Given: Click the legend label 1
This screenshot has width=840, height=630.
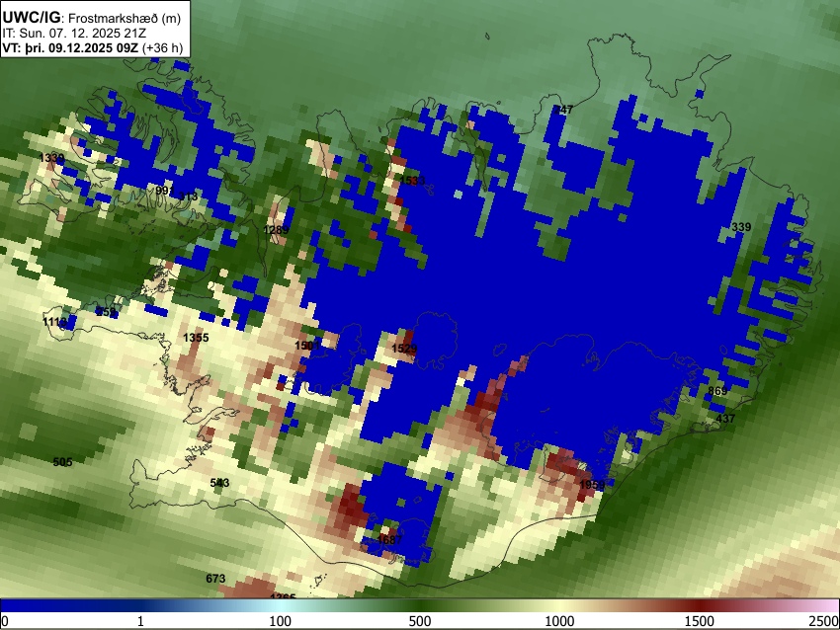Looking at the screenshot, I should (x=140, y=621).
